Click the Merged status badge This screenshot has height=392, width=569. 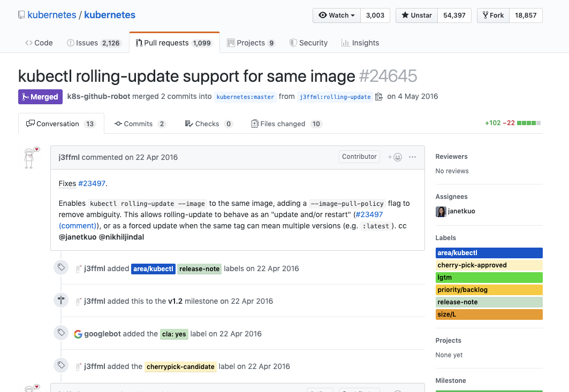[x=40, y=97]
